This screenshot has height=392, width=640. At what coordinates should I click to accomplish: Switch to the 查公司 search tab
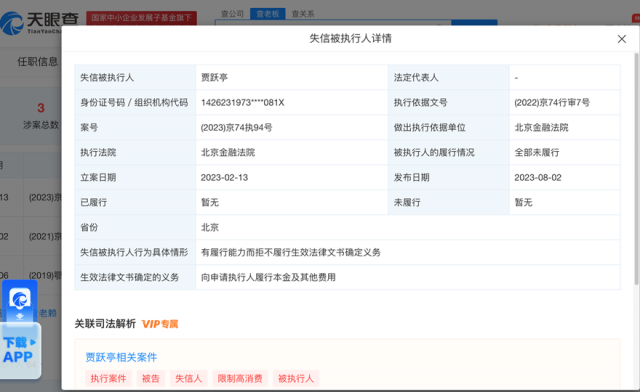[x=232, y=14]
